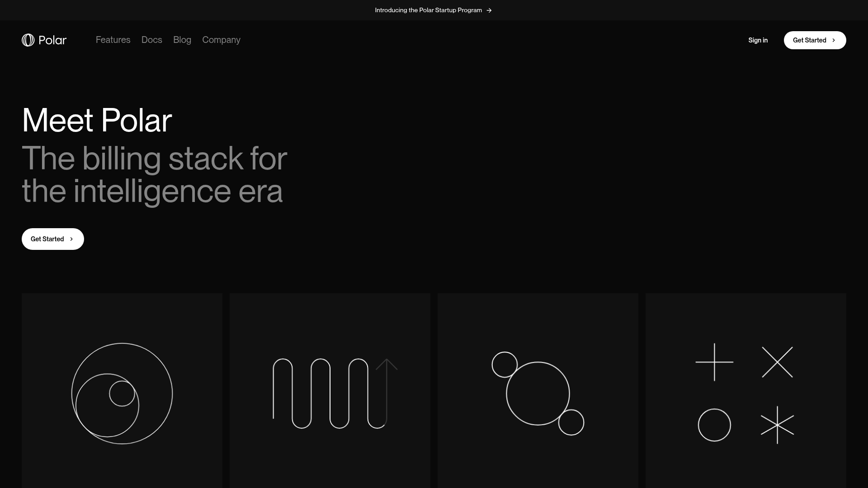
Task: Click the asterisk symbol icon
Action: click(x=778, y=425)
